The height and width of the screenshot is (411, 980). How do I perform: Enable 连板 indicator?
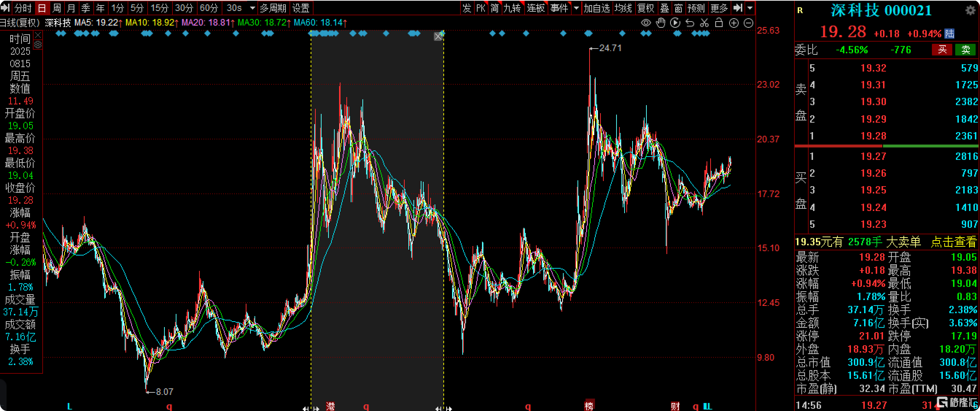(x=536, y=8)
